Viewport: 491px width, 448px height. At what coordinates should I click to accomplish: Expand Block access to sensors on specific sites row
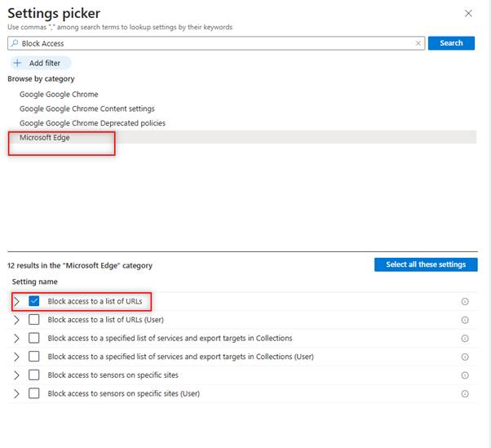[17, 375]
